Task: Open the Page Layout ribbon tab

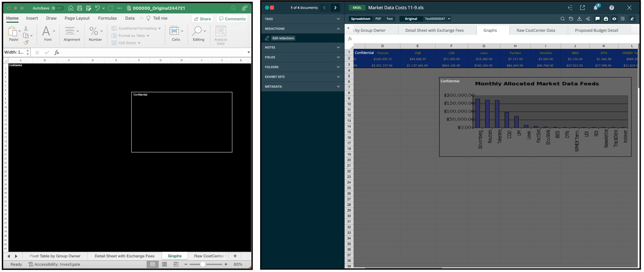Action: (77, 18)
